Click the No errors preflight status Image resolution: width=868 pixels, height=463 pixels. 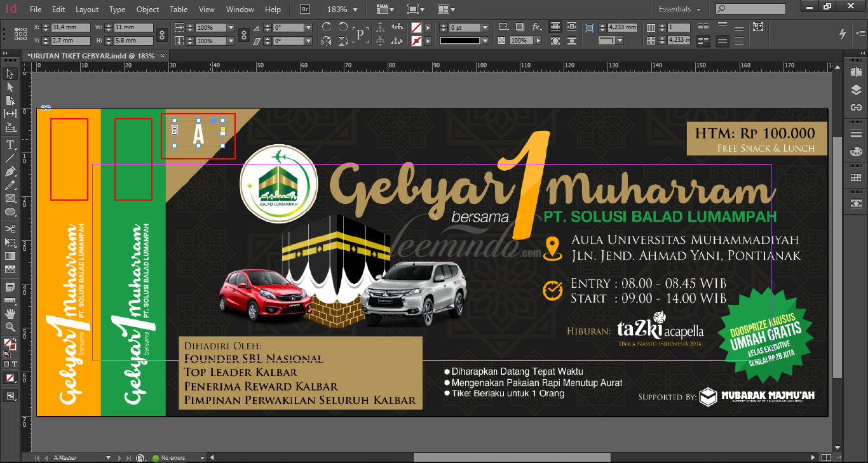(173, 457)
